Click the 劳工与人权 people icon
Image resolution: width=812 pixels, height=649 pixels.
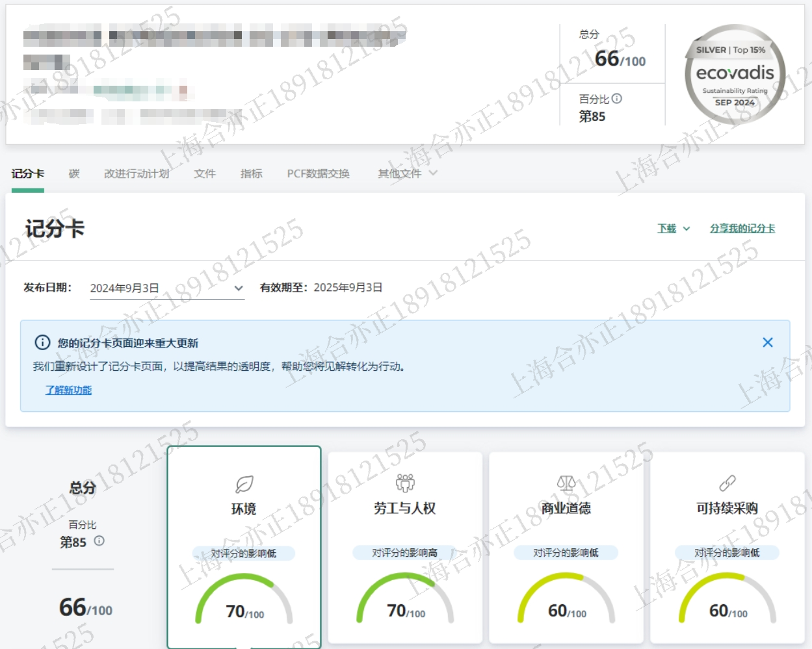pyautogui.click(x=405, y=483)
